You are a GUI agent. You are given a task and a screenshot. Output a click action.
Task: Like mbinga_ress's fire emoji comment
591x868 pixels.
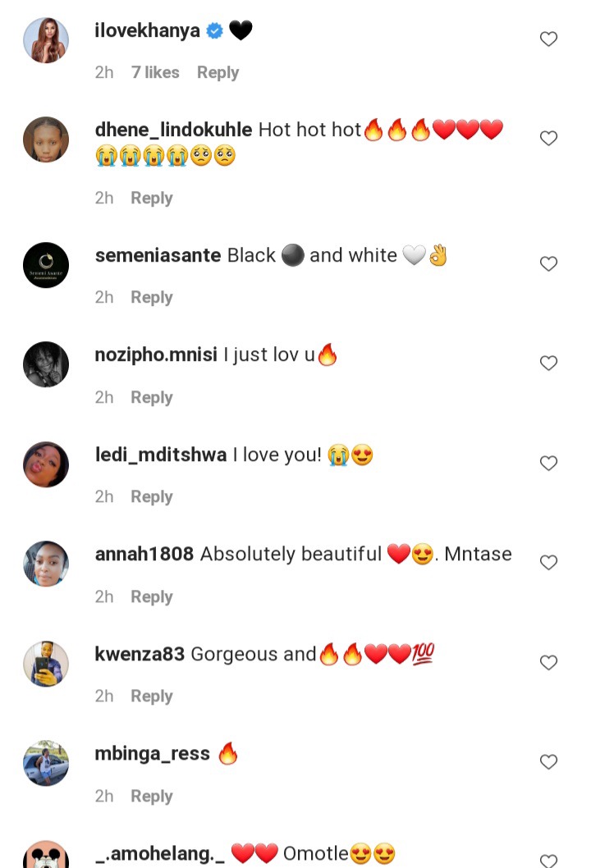pos(548,761)
